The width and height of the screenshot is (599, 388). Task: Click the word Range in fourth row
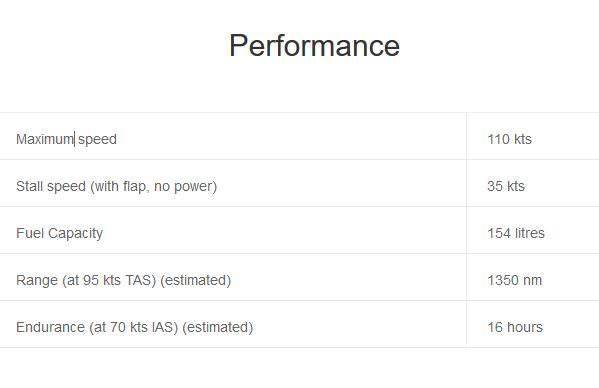pyautogui.click(x=37, y=281)
